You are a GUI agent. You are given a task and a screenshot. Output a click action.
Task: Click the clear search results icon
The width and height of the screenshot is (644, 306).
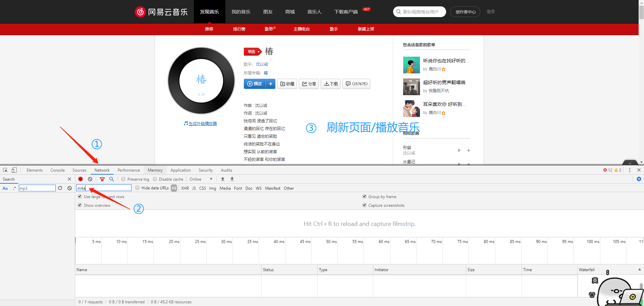(x=69, y=188)
